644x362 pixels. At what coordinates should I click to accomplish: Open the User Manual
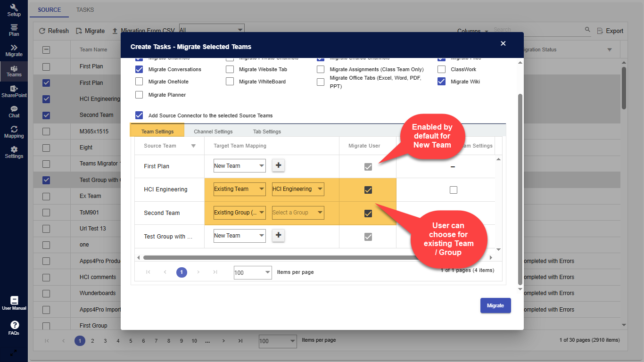(x=14, y=304)
